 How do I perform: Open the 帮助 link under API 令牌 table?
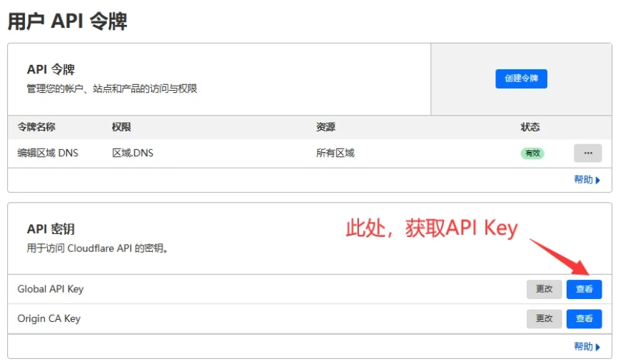click(587, 180)
